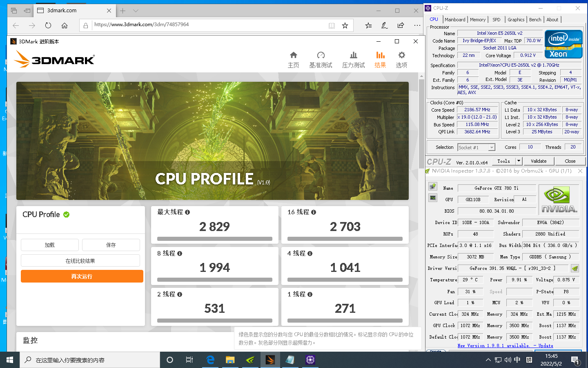588x368 pixels.
Task: Add this page to Edge favorites with the star
Action: [x=345, y=25]
